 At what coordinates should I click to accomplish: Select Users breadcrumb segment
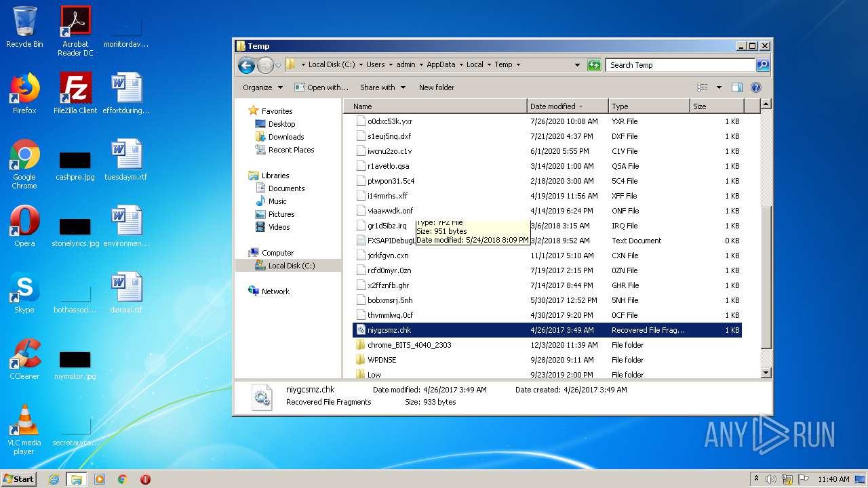[x=376, y=65]
